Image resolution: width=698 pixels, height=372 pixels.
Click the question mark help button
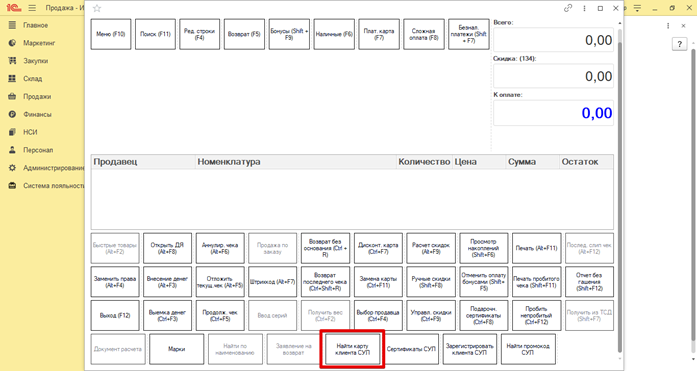[x=679, y=44]
